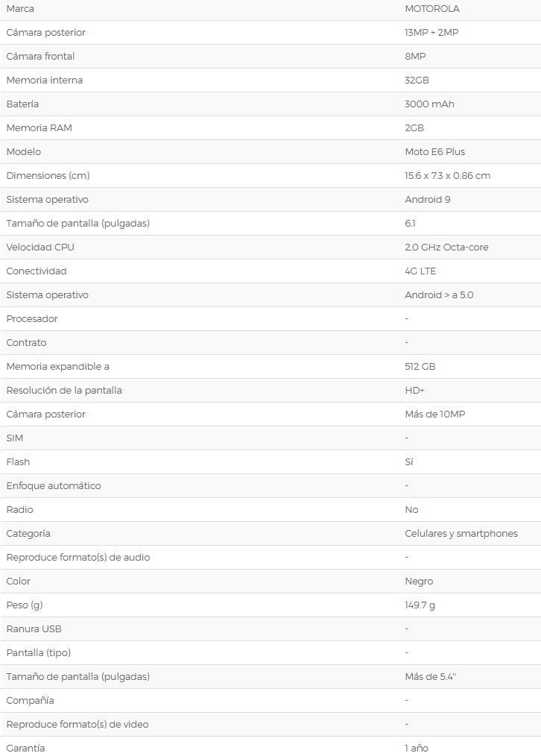Click the 2.0 GHz Octa-core value
This screenshot has width=541, height=756.
[446, 248]
